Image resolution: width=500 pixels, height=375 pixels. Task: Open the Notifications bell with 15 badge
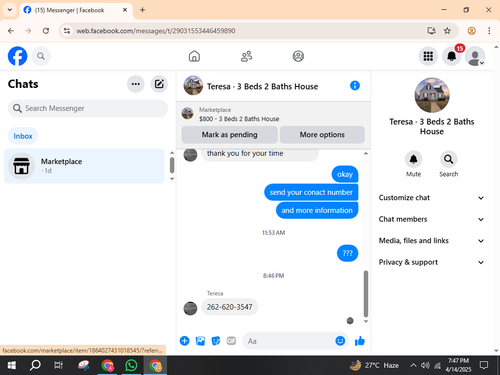point(451,56)
